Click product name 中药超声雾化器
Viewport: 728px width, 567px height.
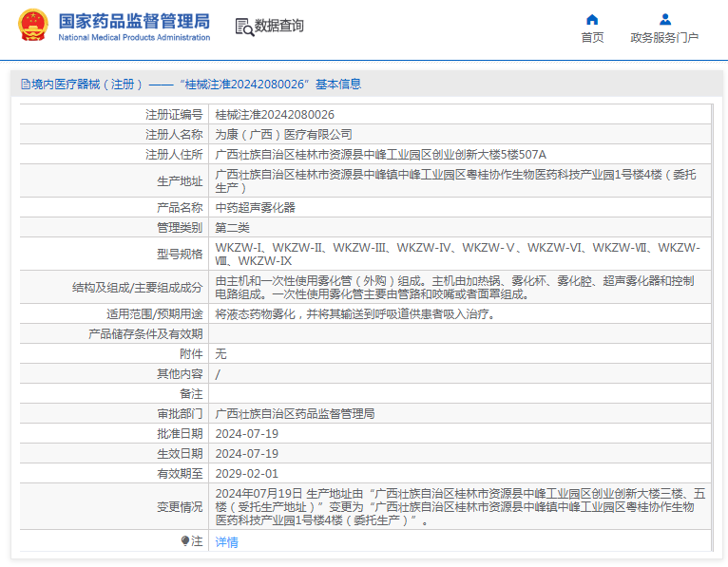(256, 207)
